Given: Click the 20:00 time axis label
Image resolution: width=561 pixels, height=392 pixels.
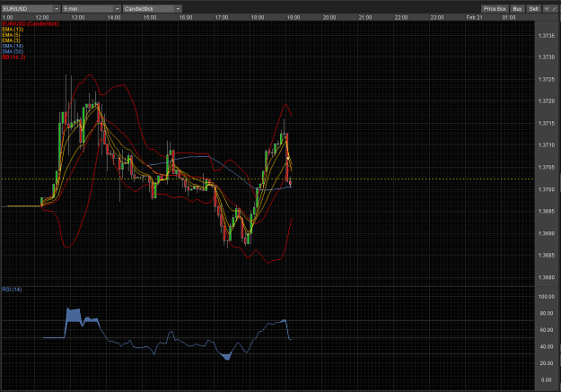Looking at the screenshot, I should pyautogui.click(x=329, y=17).
